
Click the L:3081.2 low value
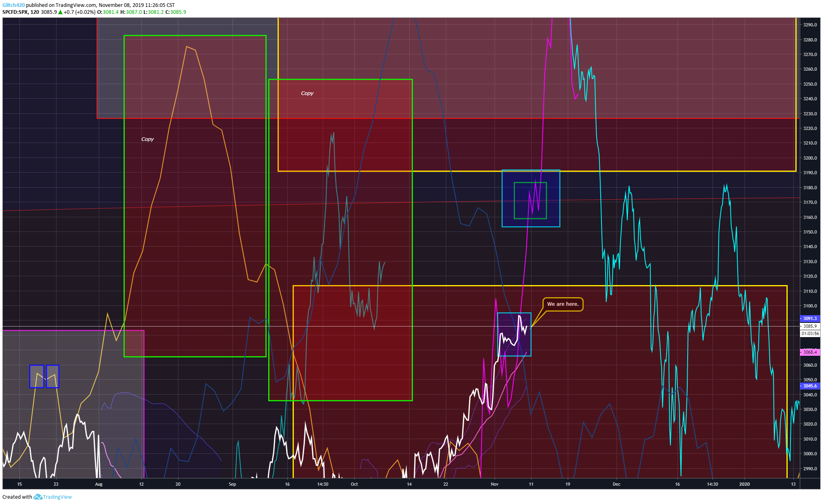pyautogui.click(x=154, y=12)
